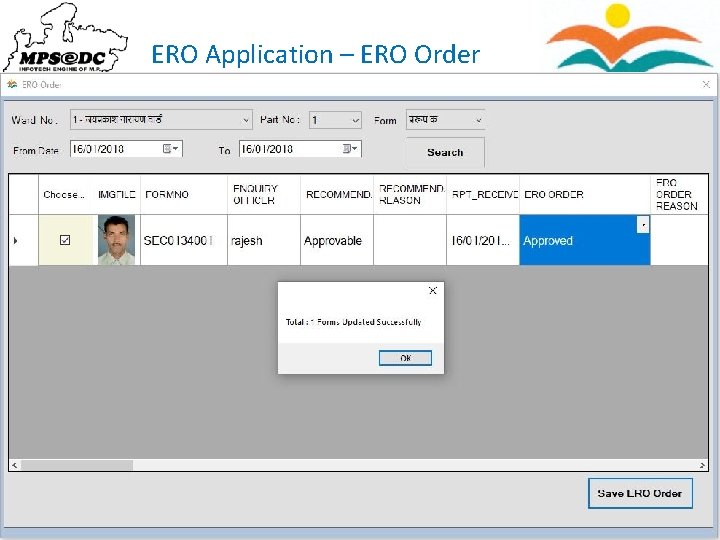Click the Approvable recommendation cell

(x=337, y=240)
